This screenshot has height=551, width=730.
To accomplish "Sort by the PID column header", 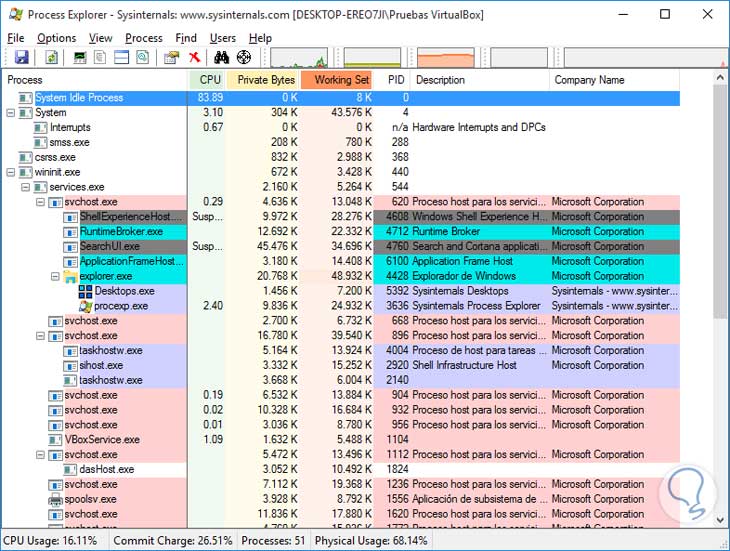I will click(392, 80).
